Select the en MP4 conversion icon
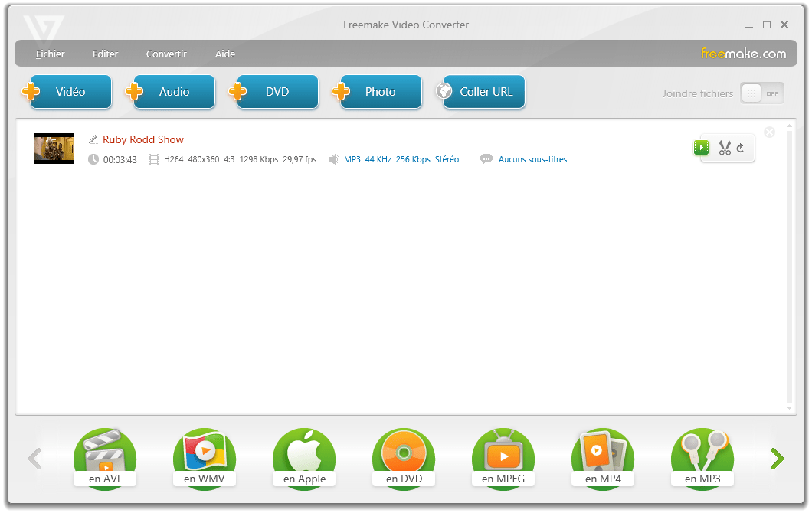Screen dimensions: 812x513 (603, 458)
